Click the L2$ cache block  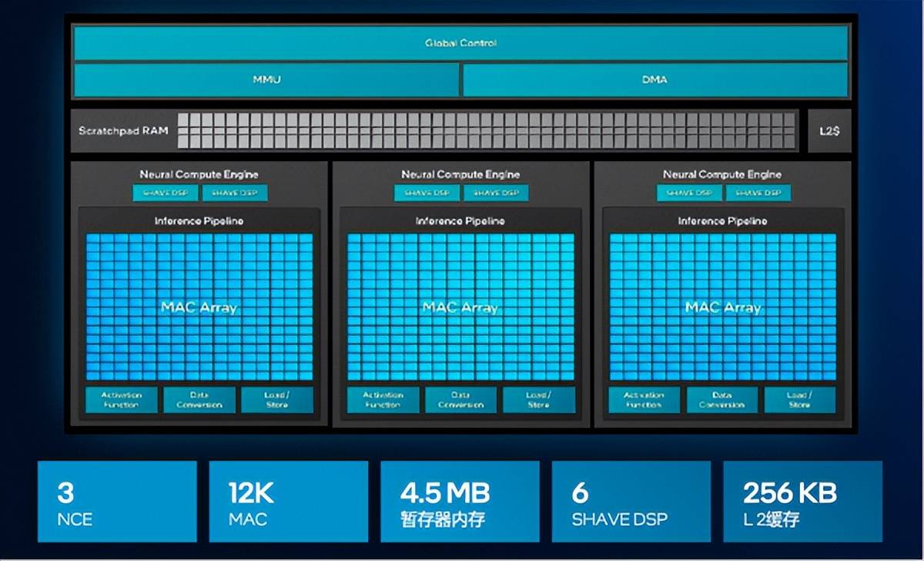point(829,131)
